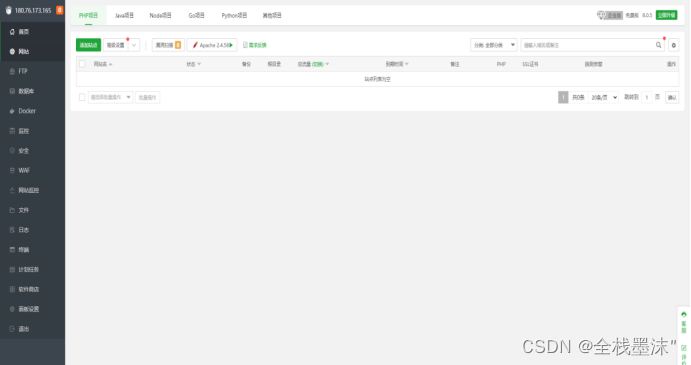Sort by the 网站名 column header

103,64
